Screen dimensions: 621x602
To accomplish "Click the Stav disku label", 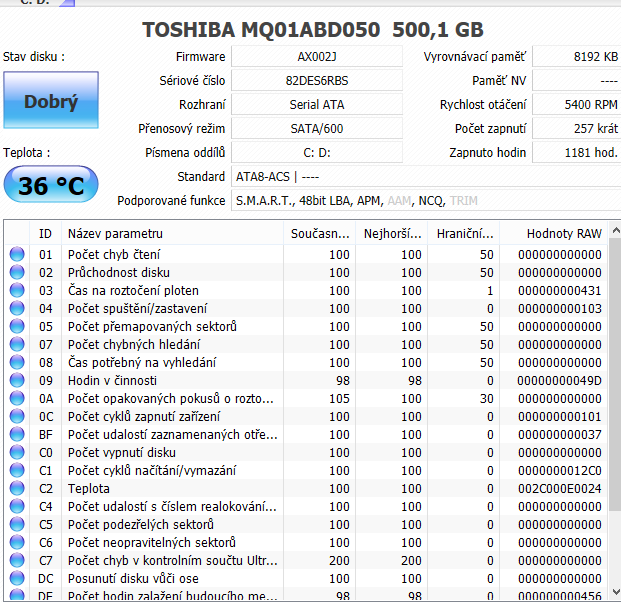I will [x=34, y=57].
